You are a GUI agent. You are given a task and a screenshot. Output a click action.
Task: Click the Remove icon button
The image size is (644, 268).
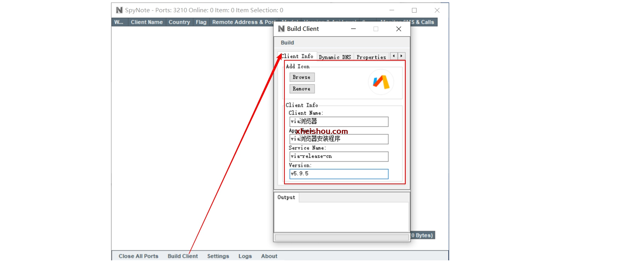tap(302, 89)
